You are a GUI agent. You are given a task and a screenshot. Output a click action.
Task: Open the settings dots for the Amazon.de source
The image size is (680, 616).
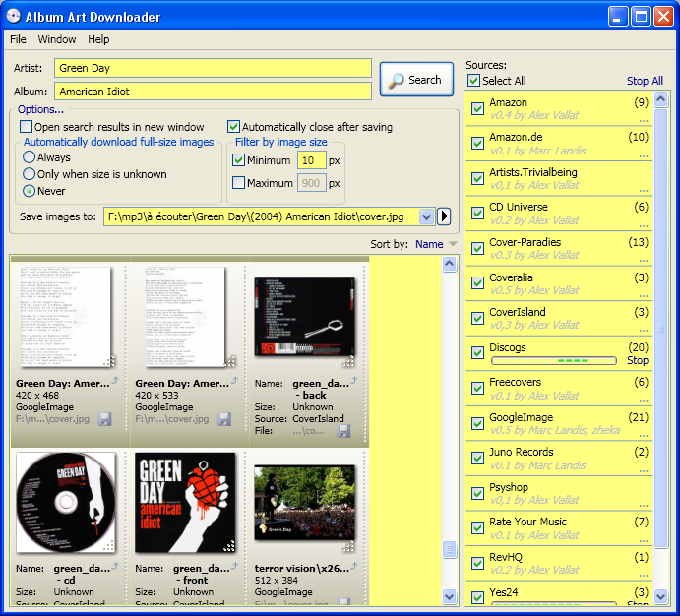tap(644, 156)
